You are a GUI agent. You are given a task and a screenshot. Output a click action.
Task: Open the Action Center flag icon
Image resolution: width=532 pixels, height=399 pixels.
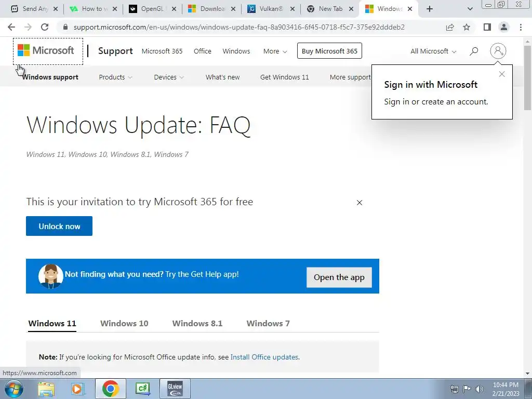click(467, 389)
